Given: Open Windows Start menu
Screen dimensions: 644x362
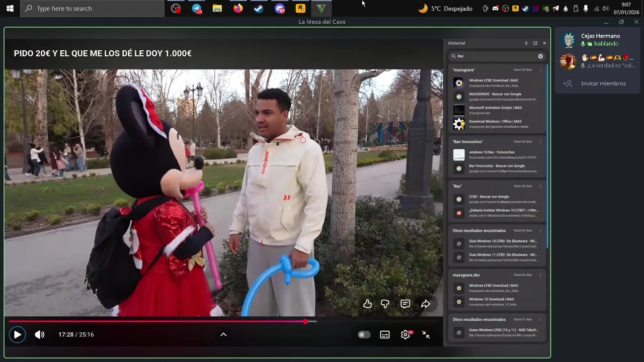Looking at the screenshot, I should 10,9.
